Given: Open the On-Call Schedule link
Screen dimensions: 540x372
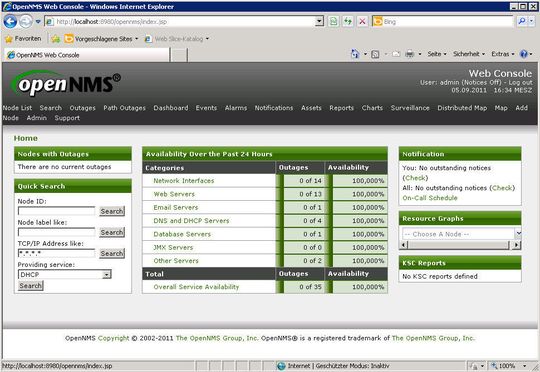Looking at the screenshot, I should [x=430, y=198].
